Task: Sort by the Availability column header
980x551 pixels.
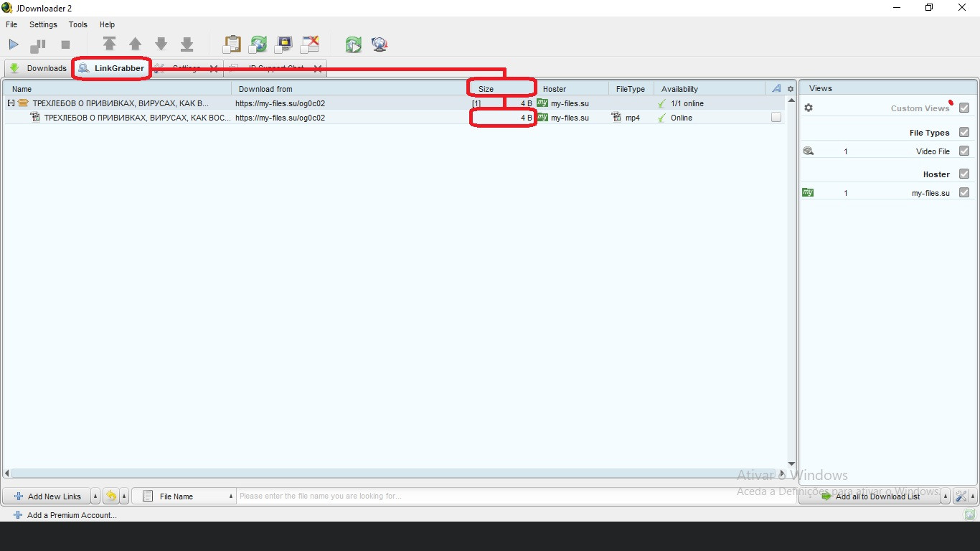Action: [709, 89]
